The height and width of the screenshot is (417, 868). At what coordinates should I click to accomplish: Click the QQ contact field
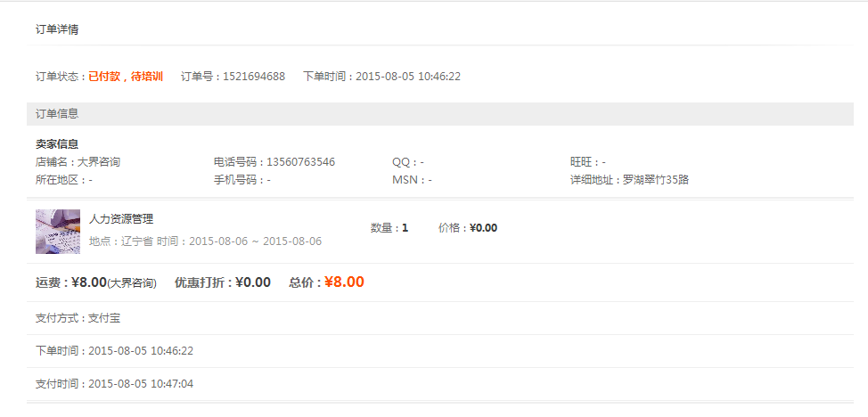408,162
